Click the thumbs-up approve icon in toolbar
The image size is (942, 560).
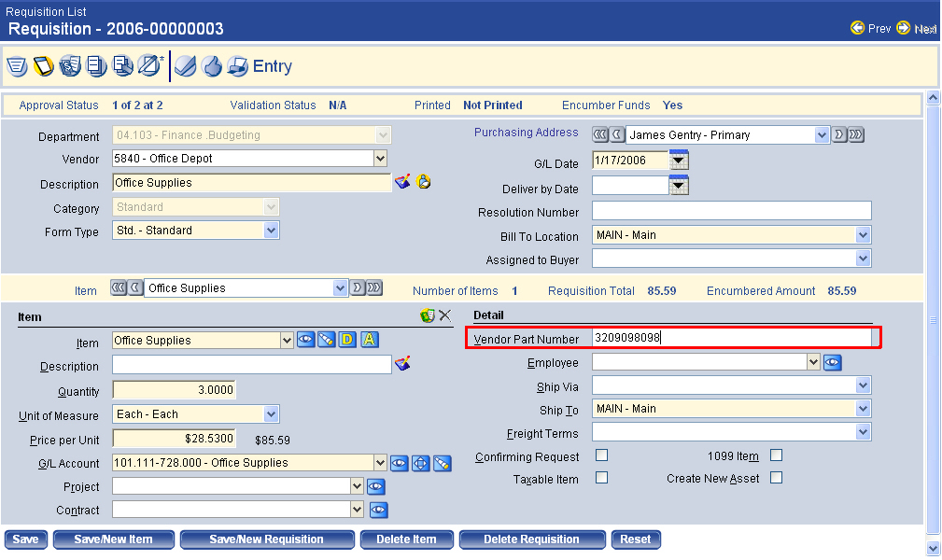pyautogui.click(x=211, y=66)
